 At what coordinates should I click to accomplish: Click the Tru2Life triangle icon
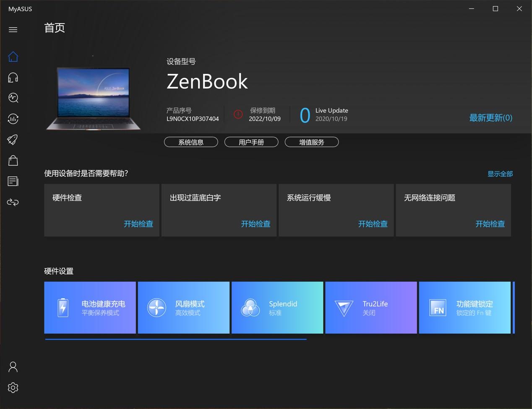(344, 309)
